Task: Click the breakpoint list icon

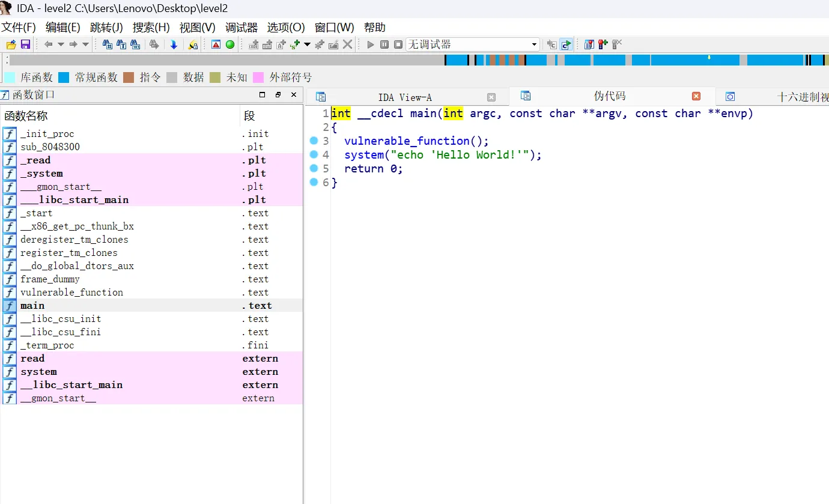Action: coord(589,44)
